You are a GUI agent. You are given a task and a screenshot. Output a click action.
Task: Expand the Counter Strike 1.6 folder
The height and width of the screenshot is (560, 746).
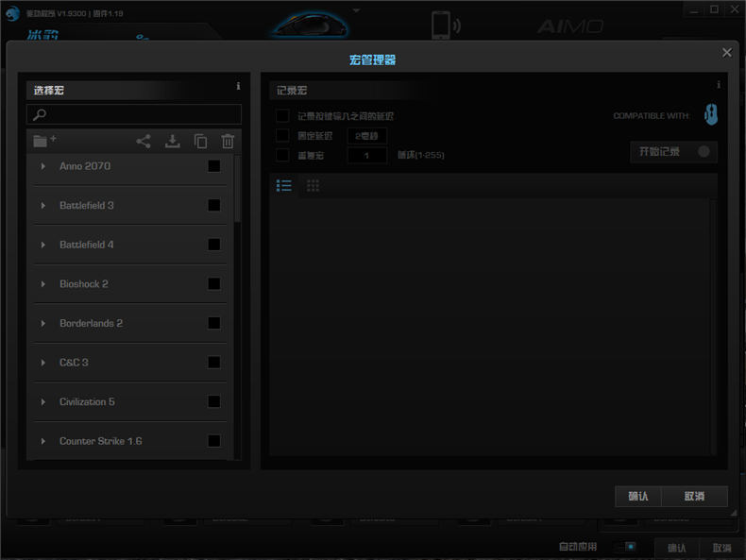tap(43, 441)
